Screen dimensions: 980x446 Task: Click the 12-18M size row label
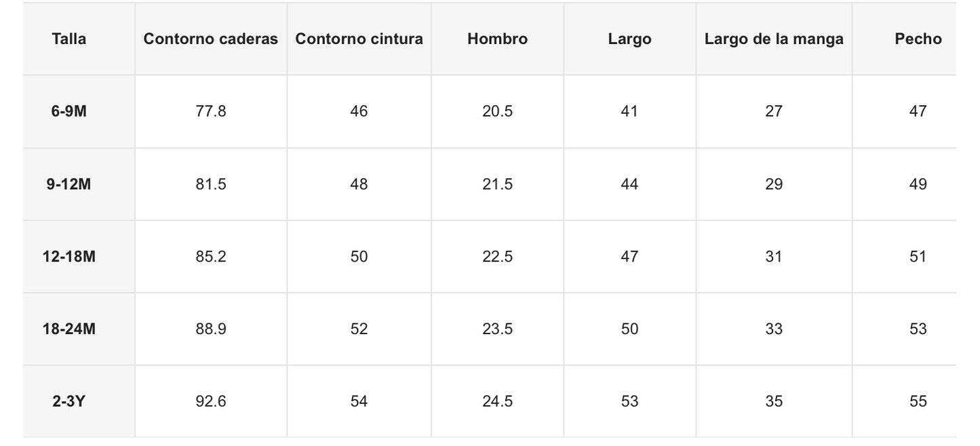coord(69,257)
